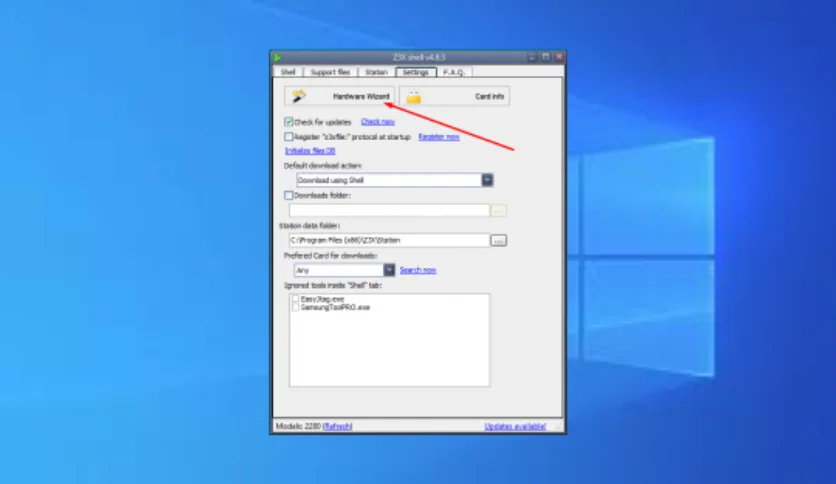Browse for the Station data folder
The height and width of the screenshot is (484, 836).
[x=499, y=241]
